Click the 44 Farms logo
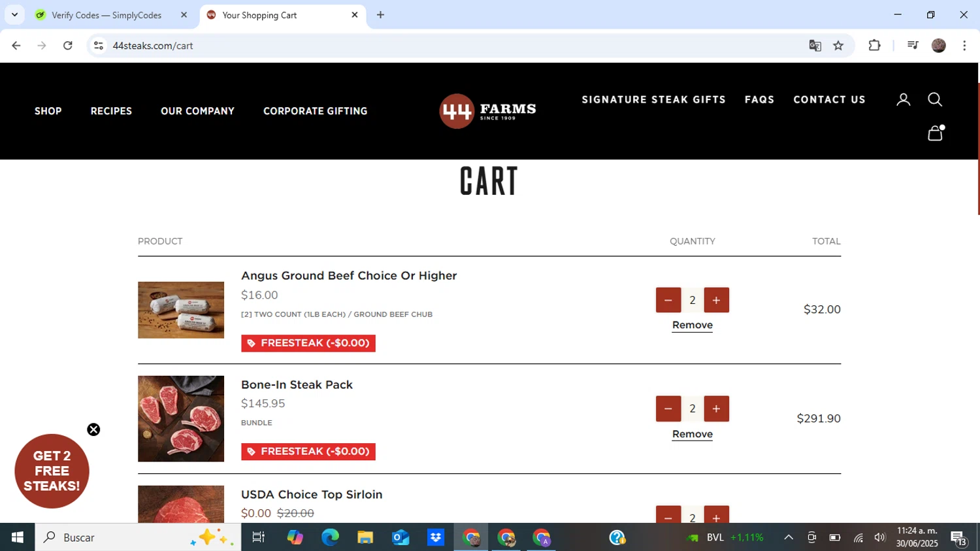Image resolution: width=980 pixels, height=551 pixels. coord(487,111)
